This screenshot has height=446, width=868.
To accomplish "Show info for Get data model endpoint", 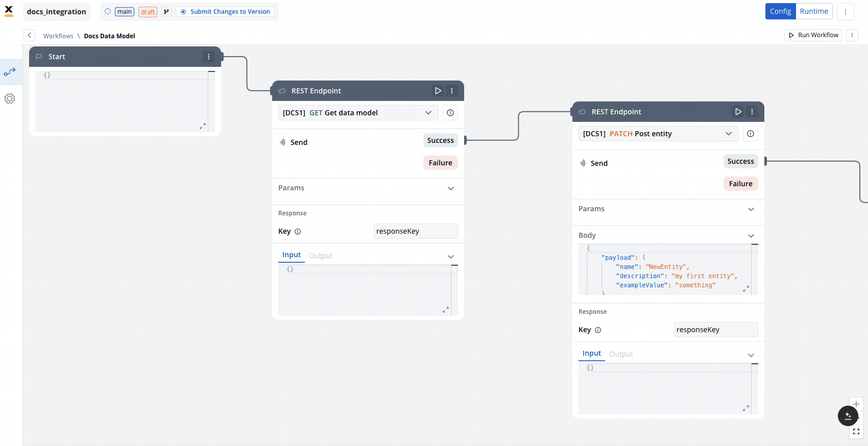I will pos(450,113).
